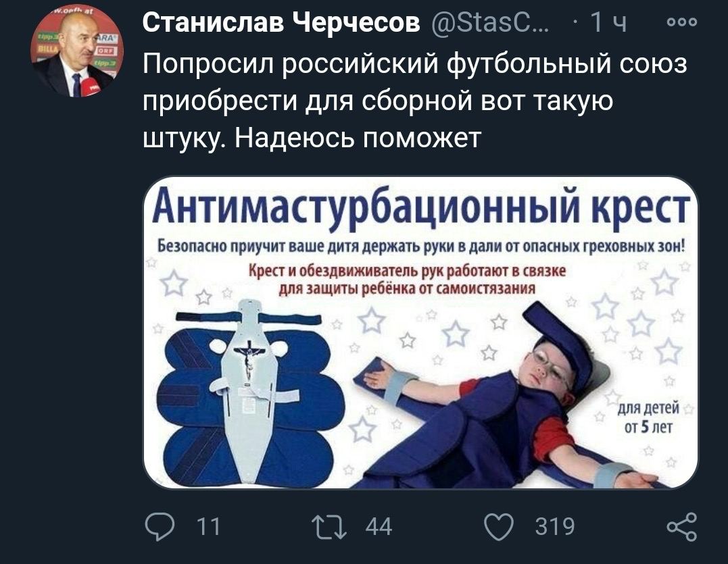
Task: Open the tweet author's profile avatar
Action: (x=76, y=51)
